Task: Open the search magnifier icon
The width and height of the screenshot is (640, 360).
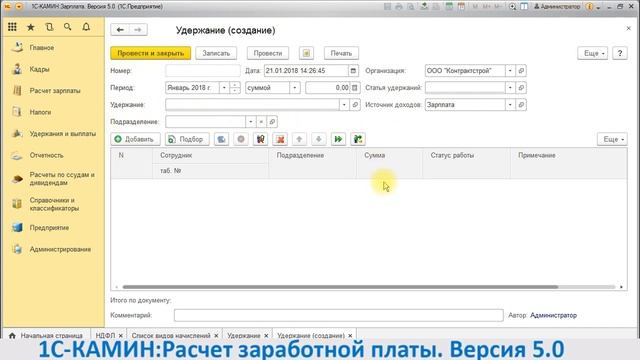Action: [68, 27]
